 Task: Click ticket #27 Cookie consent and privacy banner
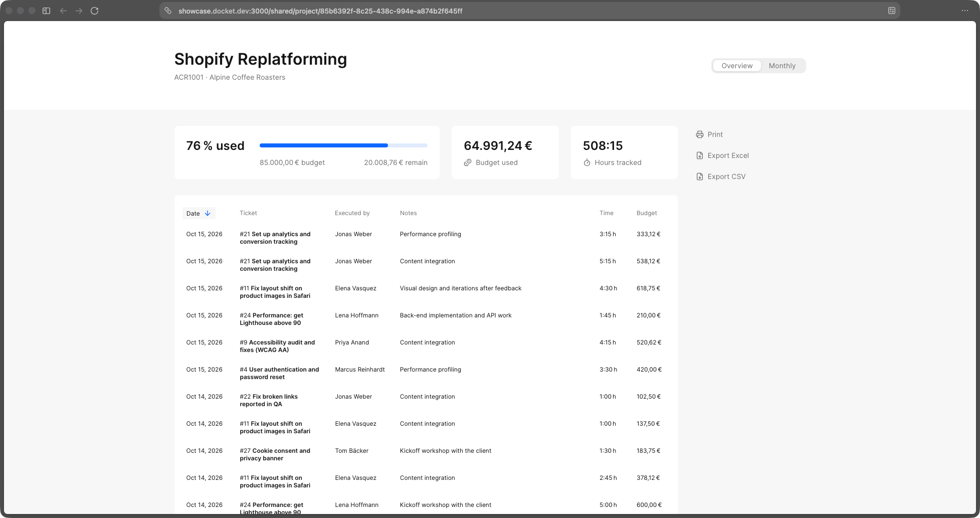(x=275, y=454)
